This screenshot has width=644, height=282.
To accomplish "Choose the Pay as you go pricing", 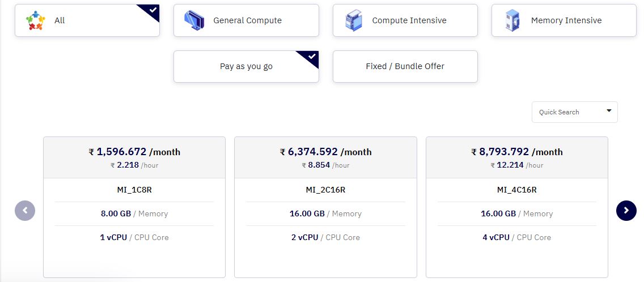I will 246,66.
